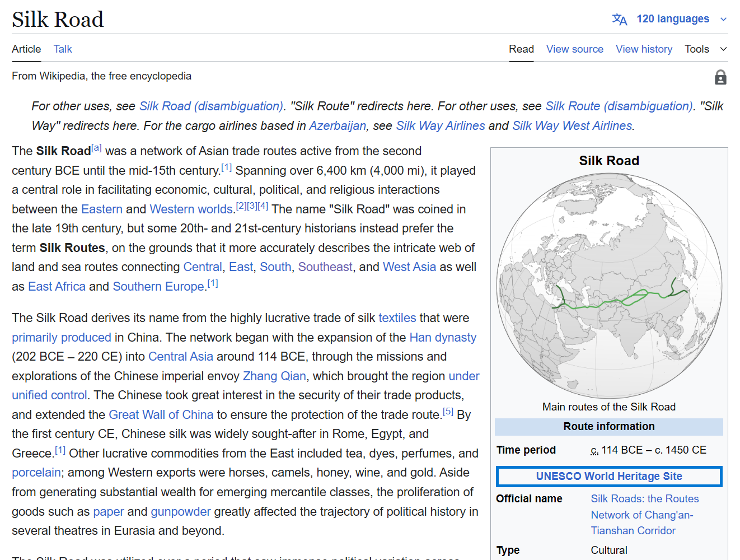Open the East Africa link
Image resolution: width=740 pixels, height=560 pixels.
pos(57,287)
